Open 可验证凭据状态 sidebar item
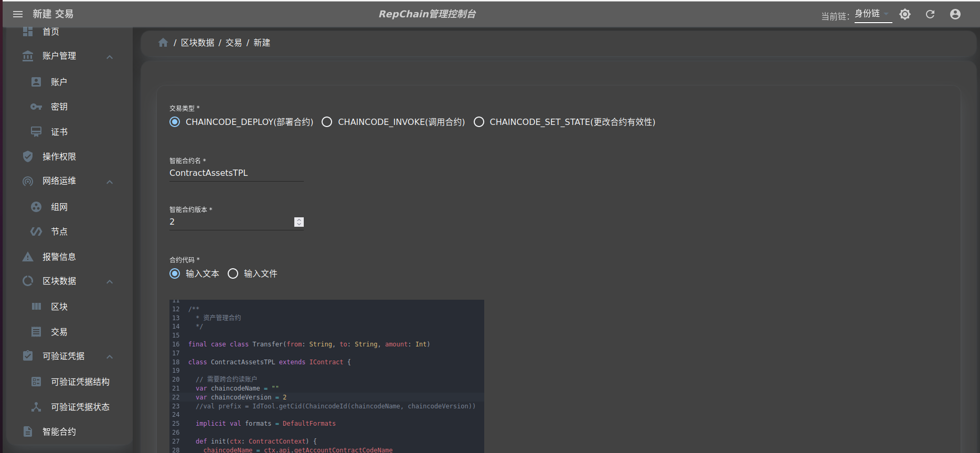The height and width of the screenshot is (453, 980). pyautogui.click(x=80, y=407)
